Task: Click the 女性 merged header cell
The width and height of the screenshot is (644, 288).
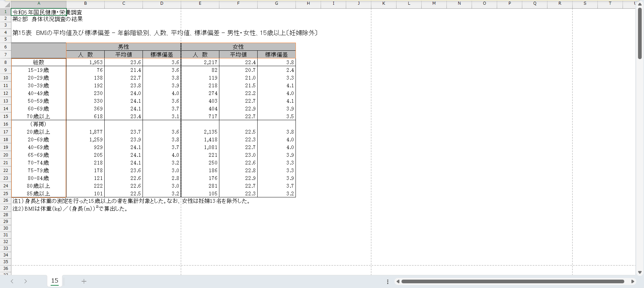Action: click(238, 47)
